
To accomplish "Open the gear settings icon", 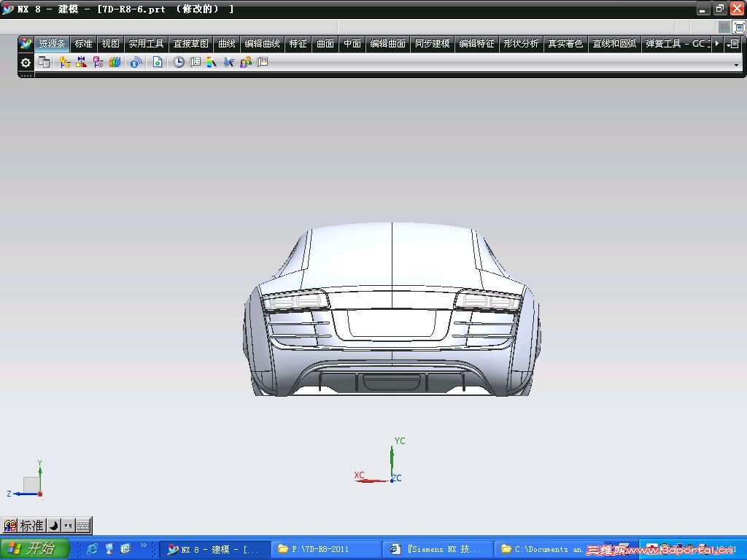I will pyautogui.click(x=26, y=63).
